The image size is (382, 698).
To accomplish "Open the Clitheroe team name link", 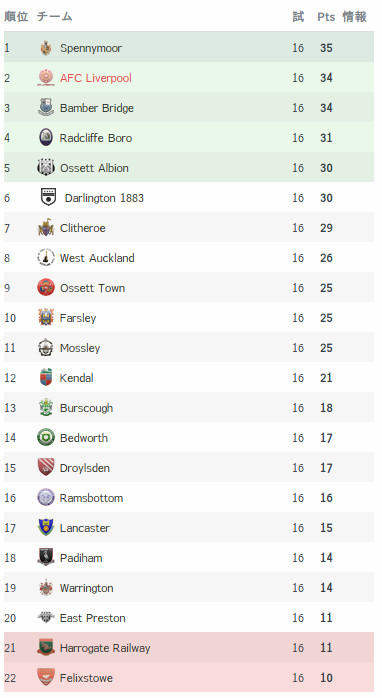I will pyautogui.click(x=83, y=228).
